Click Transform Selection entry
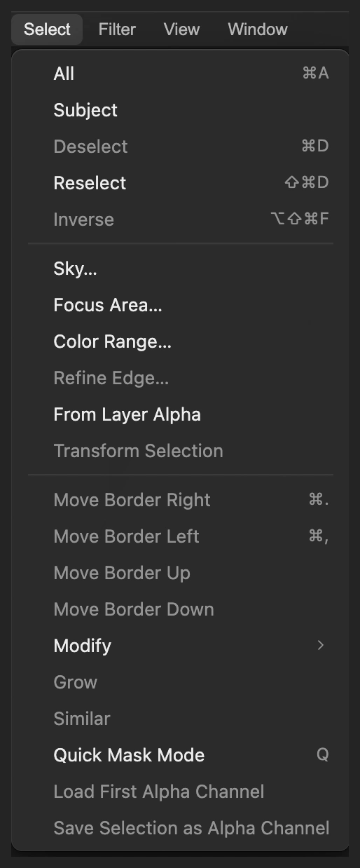This screenshot has width=360, height=868. click(180, 451)
